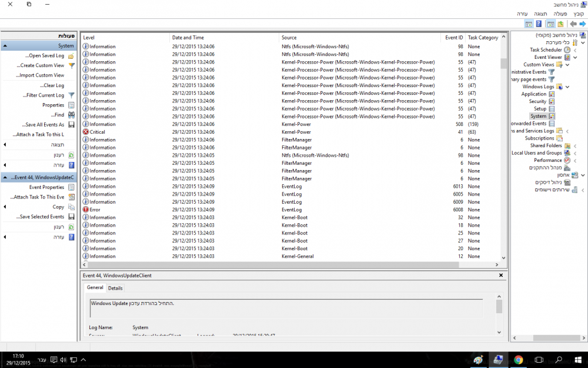Viewport: 588px width, 368px height.
Task: Click the event detail pane vertical scrollbar
Action: coord(499,306)
